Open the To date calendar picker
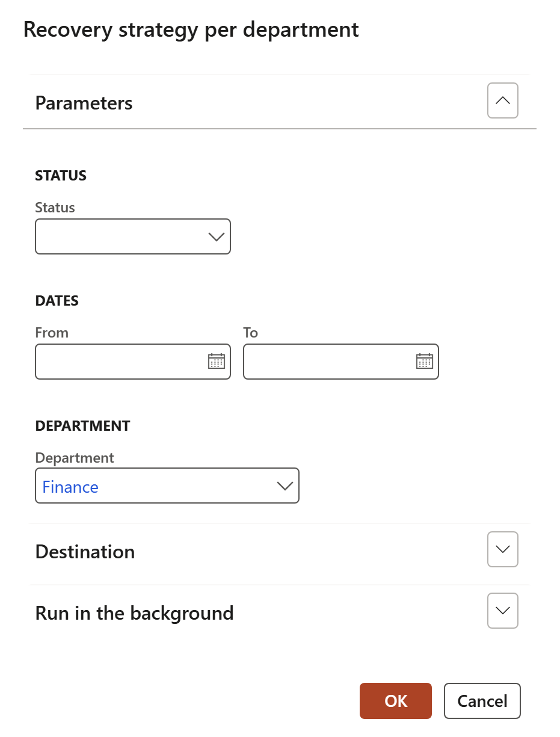This screenshot has width=560, height=737. tap(425, 362)
